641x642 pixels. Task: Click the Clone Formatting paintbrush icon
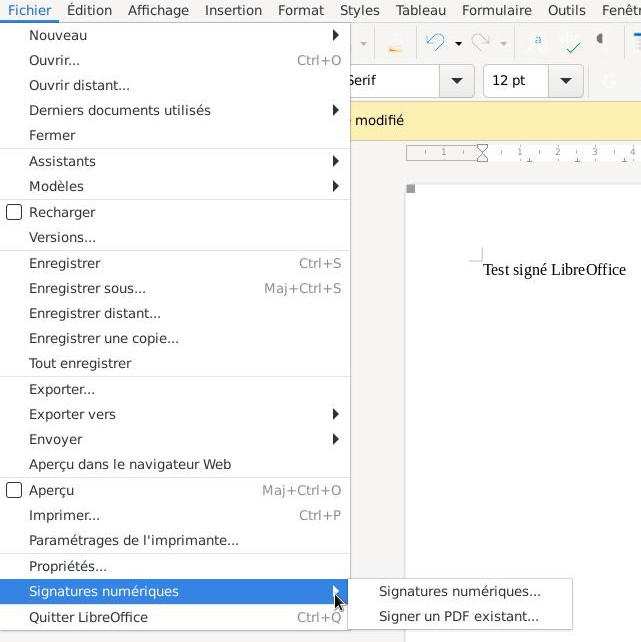click(395, 43)
